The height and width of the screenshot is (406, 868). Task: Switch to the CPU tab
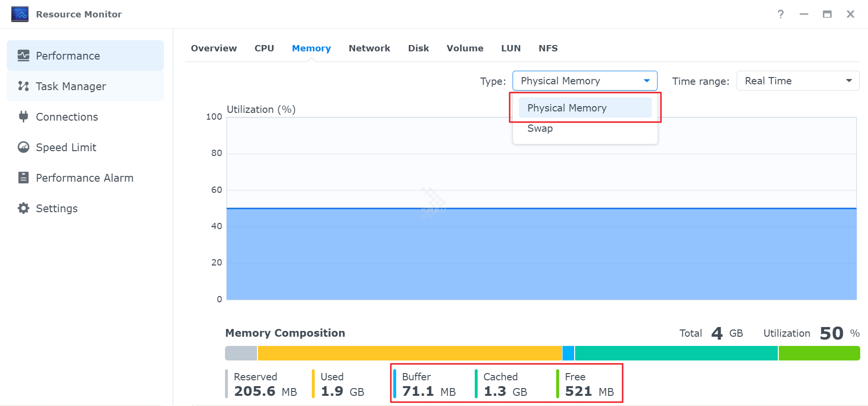point(264,48)
